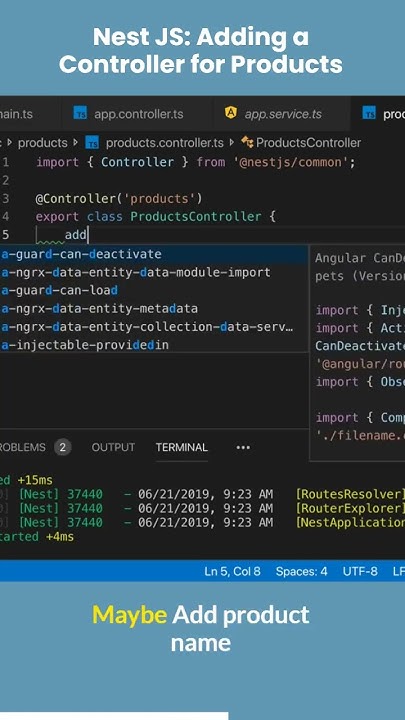Screen dimensions: 405x720
Task: Click the '@nestjs/common' import string
Action: click(294, 162)
